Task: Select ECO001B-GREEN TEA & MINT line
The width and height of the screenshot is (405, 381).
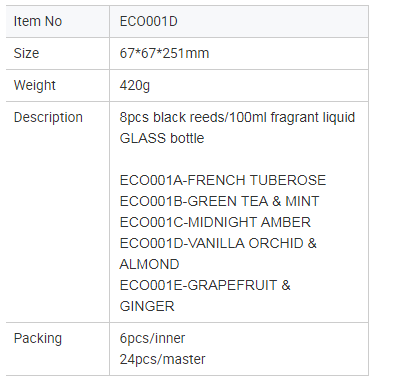Action: (x=219, y=201)
